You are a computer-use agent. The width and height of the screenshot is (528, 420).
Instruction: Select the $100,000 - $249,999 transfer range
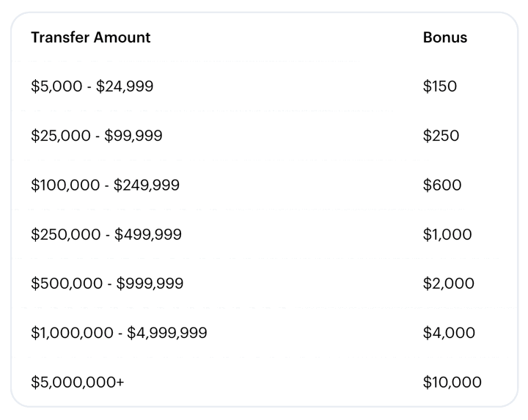tap(105, 185)
